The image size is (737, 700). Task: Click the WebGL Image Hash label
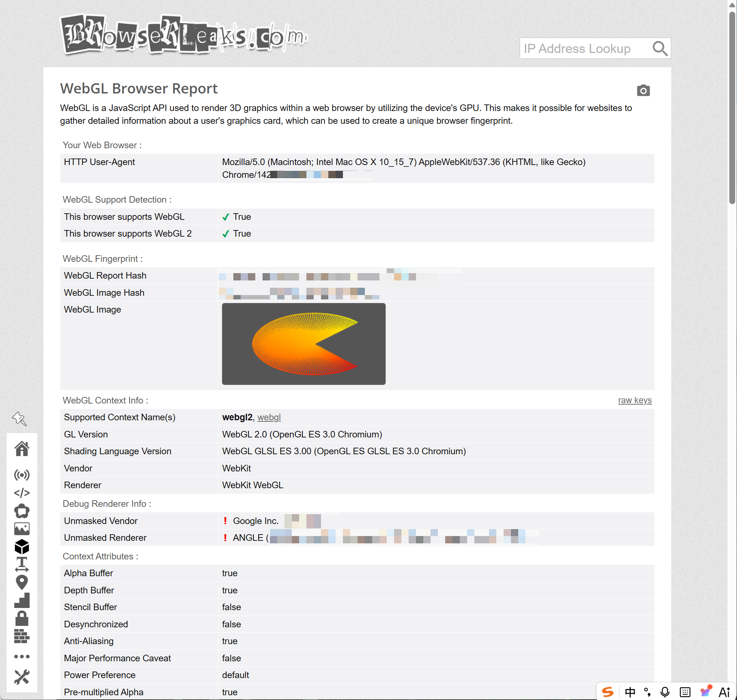tap(104, 292)
